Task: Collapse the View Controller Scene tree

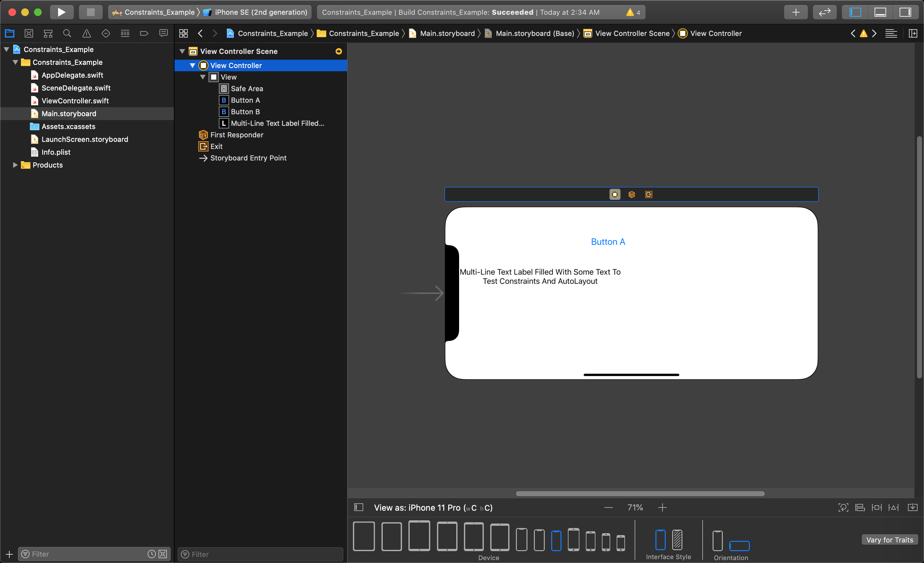Action: pos(182,51)
